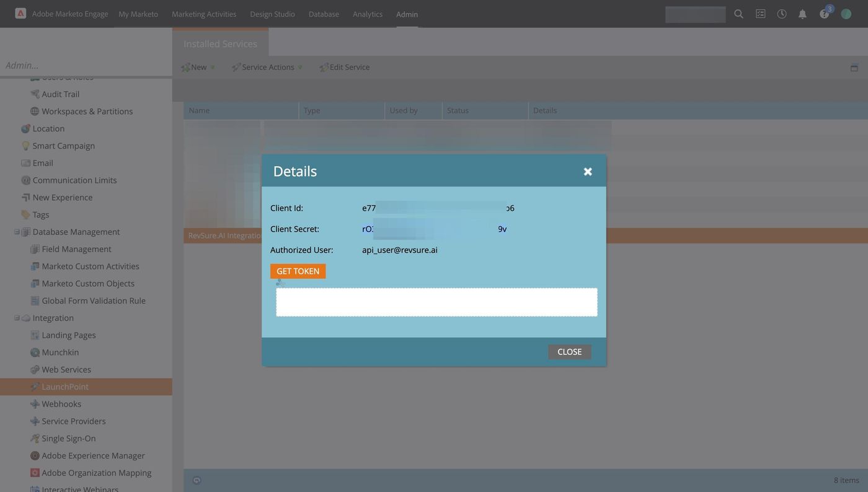Open the Analytics section
868x492 pixels.
point(368,14)
